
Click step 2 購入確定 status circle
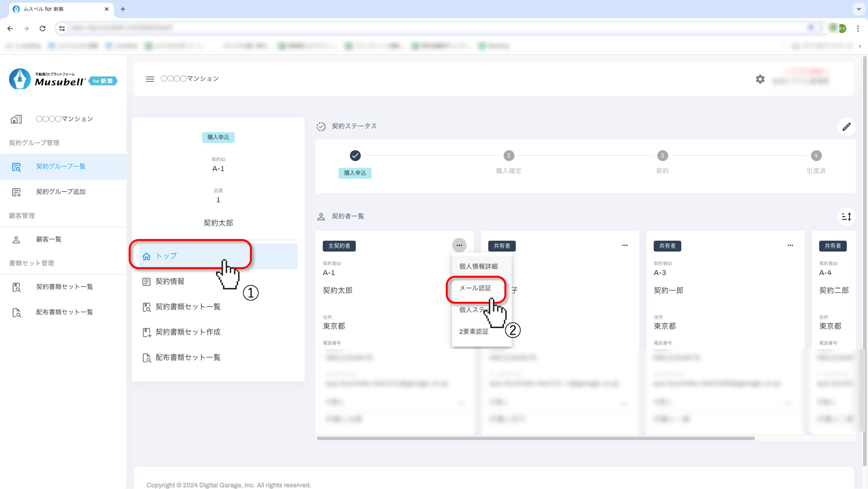[x=508, y=155]
